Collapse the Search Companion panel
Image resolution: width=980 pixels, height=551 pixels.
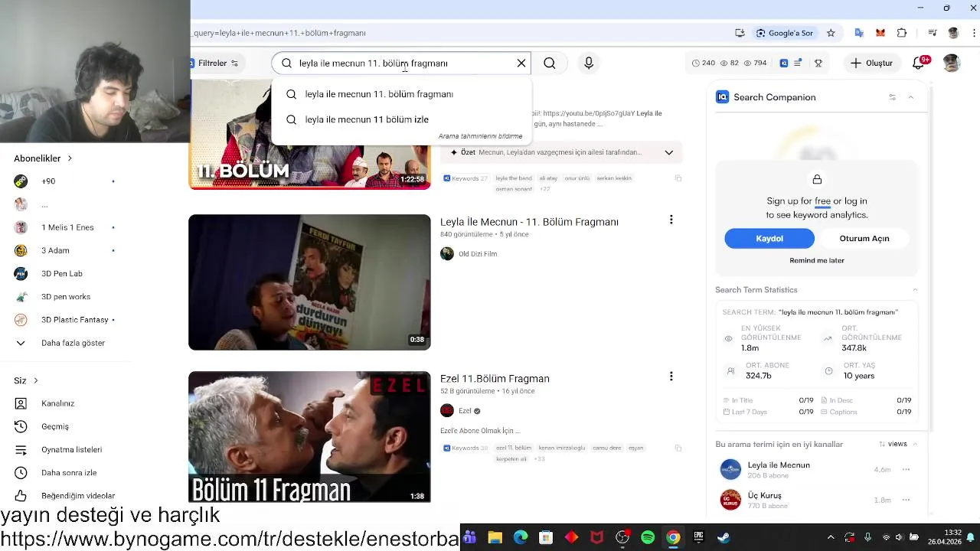[910, 97]
